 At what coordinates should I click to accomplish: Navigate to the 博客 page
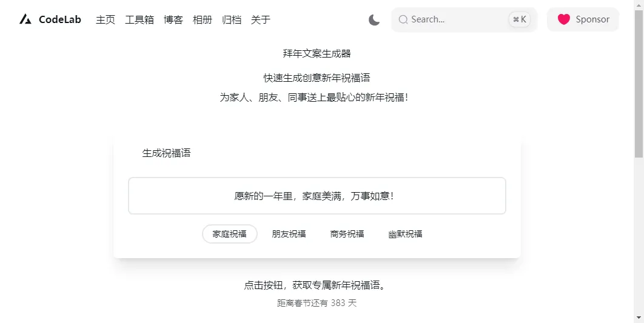(x=173, y=19)
